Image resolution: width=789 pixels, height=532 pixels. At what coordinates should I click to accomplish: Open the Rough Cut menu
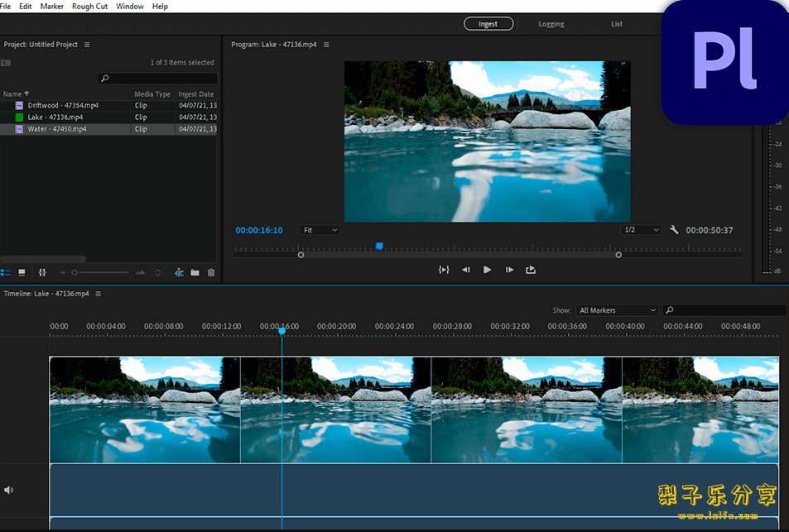(89, 7)
